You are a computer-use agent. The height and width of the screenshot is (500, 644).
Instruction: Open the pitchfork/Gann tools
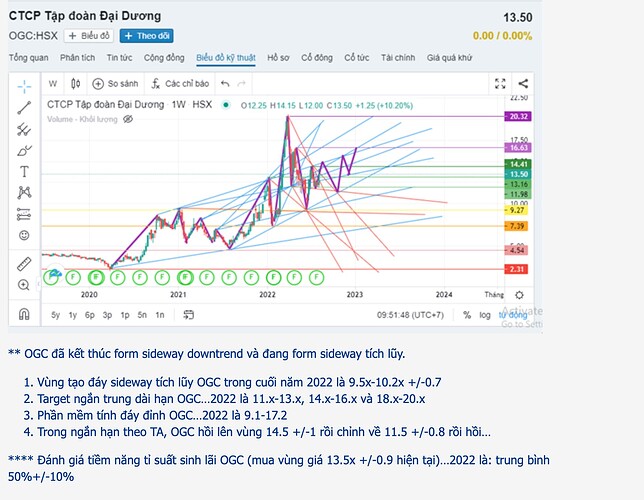click(x=24, y=129)
